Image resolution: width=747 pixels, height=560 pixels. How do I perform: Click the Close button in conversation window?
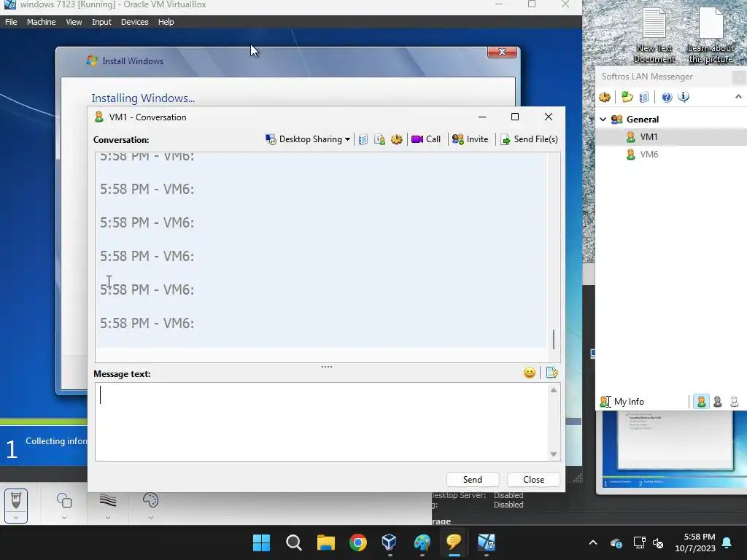533,480
